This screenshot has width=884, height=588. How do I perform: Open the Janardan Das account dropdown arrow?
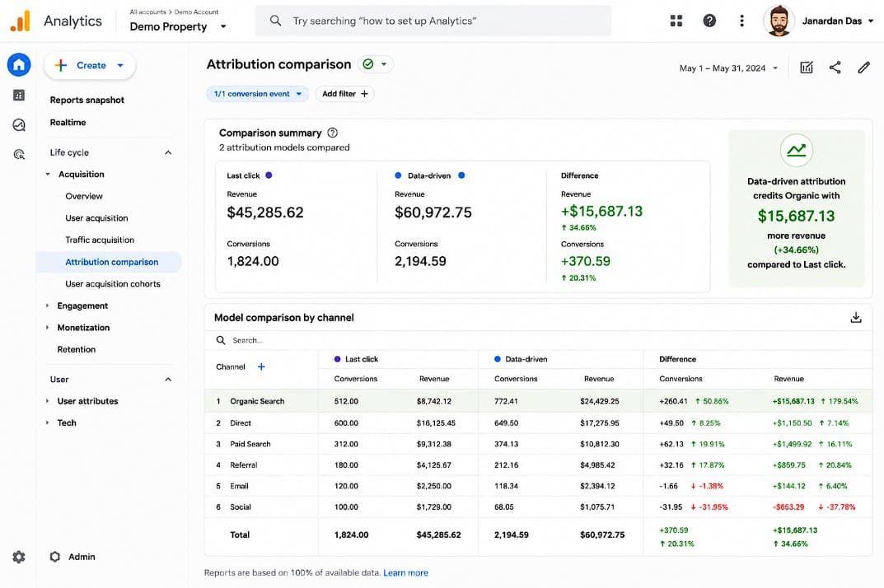tap(871, 21)
